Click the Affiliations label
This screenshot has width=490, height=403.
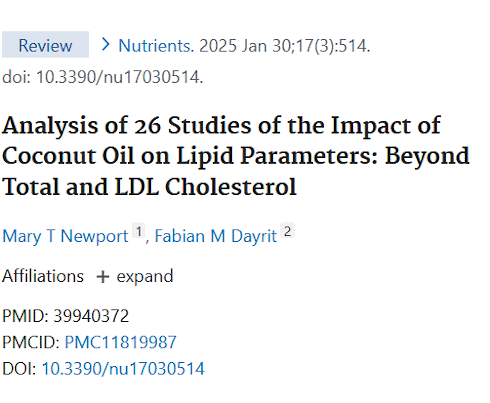tap(43, 276)
